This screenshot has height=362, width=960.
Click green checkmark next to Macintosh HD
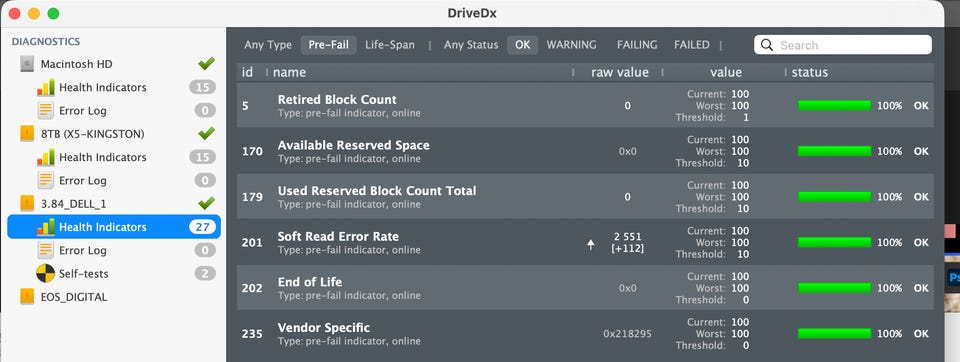[x=207, y=63]
